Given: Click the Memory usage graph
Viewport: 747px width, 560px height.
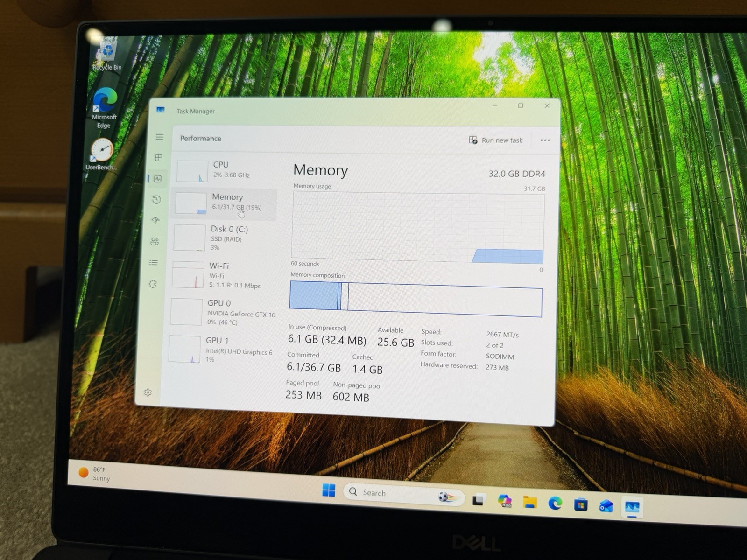Looking at the screenshot, I should [x=418, y=228].
